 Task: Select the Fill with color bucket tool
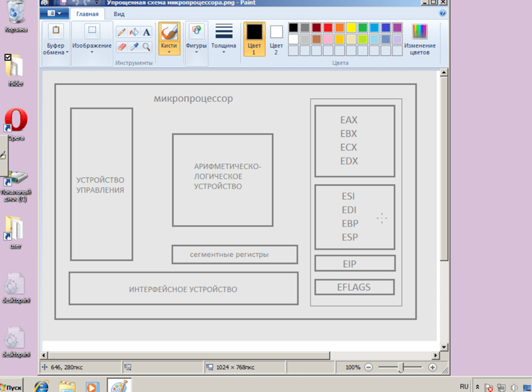pos(134,33)
